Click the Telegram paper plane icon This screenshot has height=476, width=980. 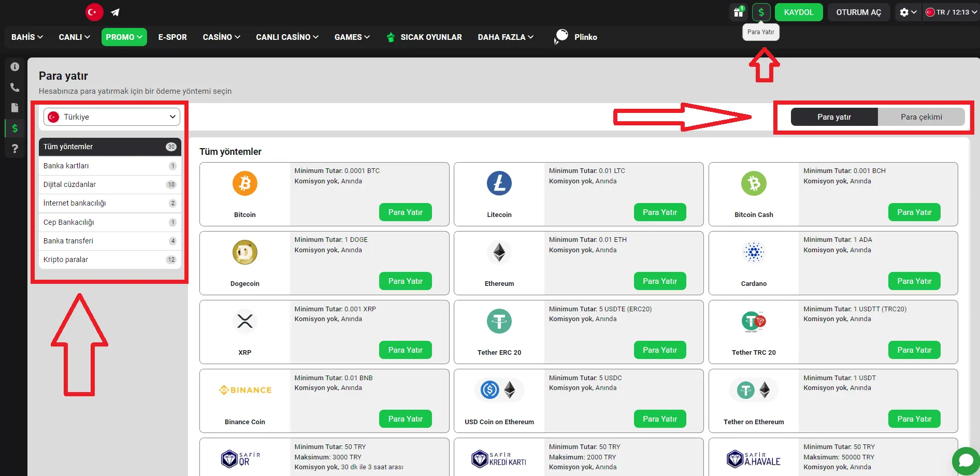(115, 12)
